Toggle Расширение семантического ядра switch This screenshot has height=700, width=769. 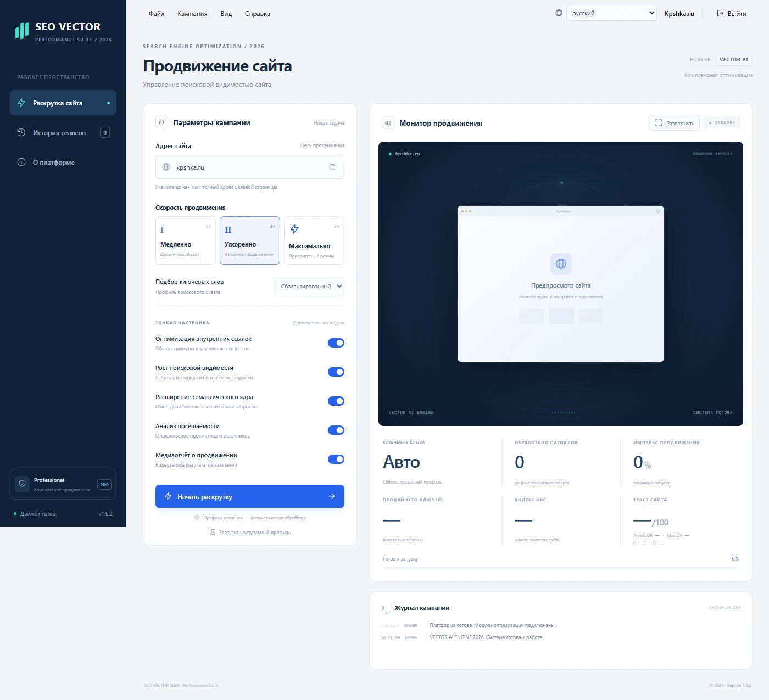click(x=336, y=401)
